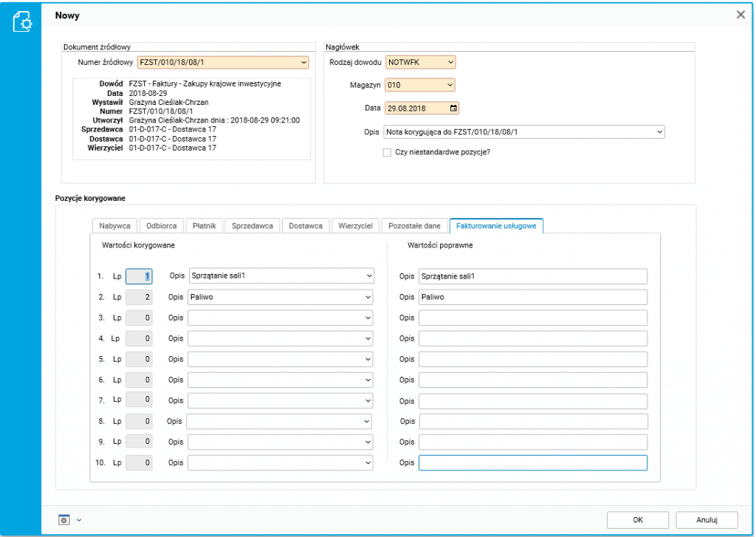Click the corrected 'Paliwo' Opis text field
This screenshot has height=537, width=756.
[532, 297]
